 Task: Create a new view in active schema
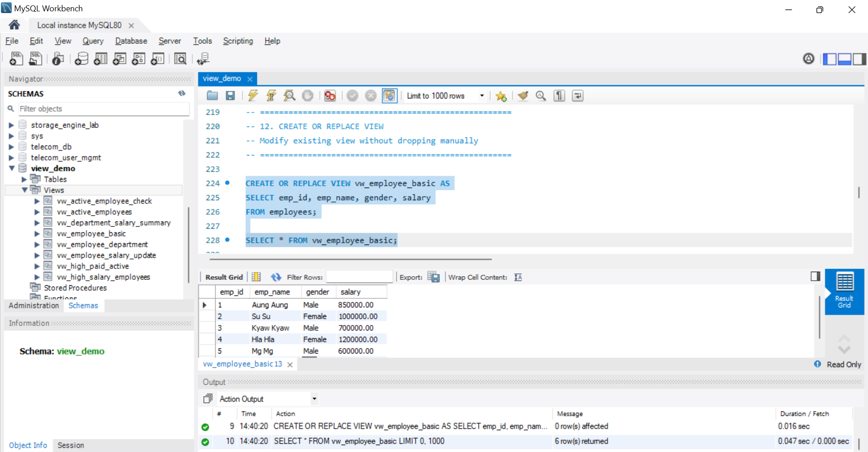pos(119,59)
